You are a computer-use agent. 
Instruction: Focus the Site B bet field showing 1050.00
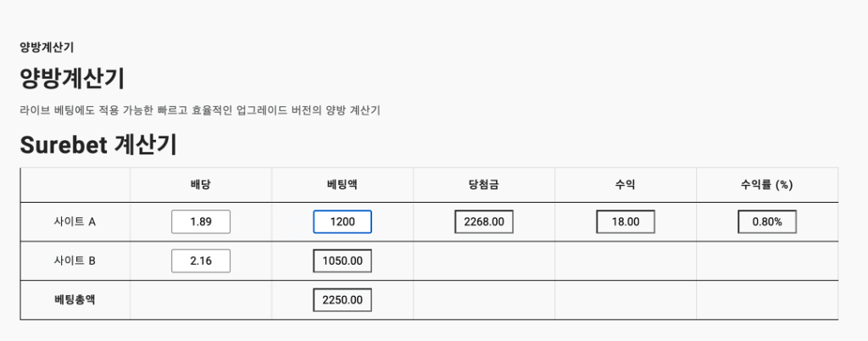pos(342,260)
